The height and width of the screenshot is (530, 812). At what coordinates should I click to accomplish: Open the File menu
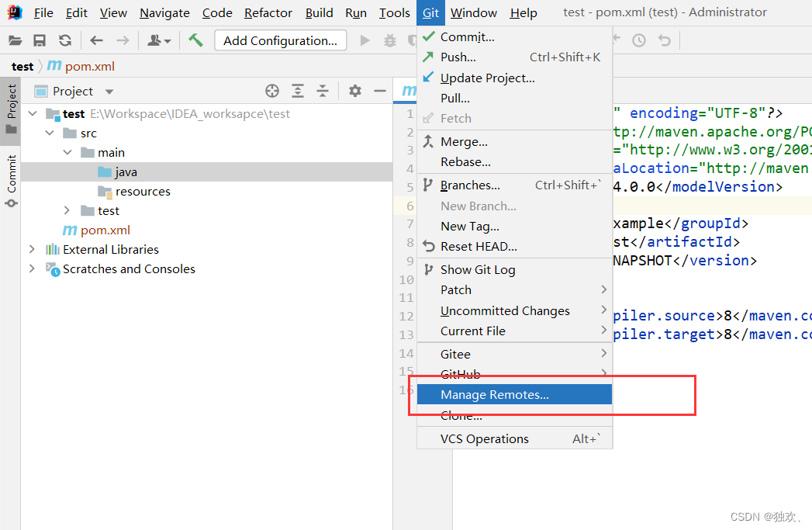(x=43, y=12)
